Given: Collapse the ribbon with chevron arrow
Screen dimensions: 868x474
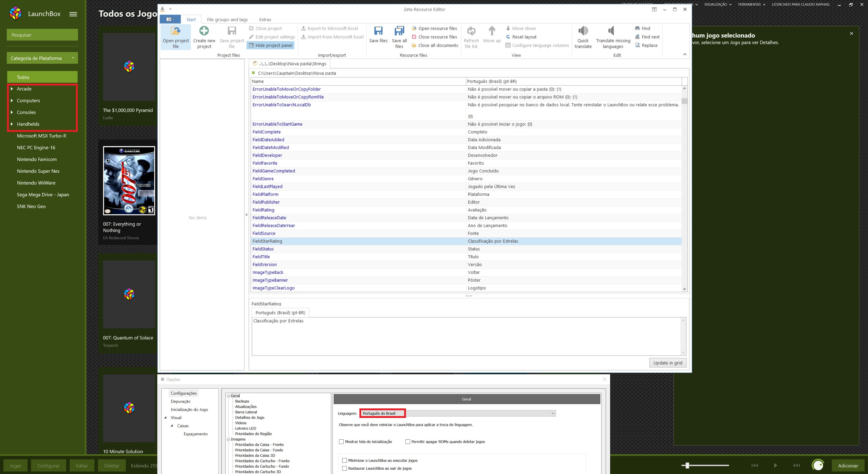Looking at the screenshot, I should (x=684, y=54).
